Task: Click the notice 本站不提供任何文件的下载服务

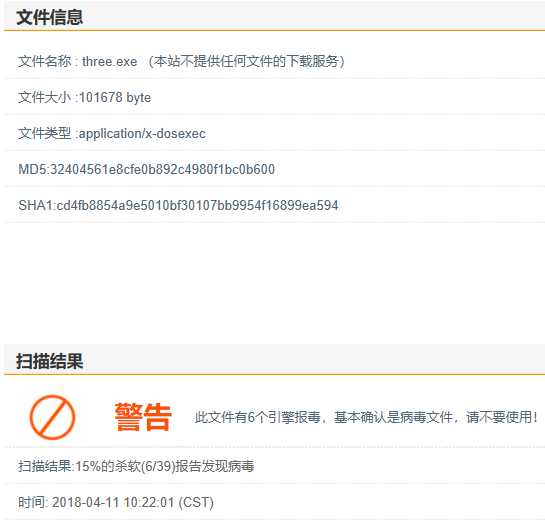Action: (246, 61)
